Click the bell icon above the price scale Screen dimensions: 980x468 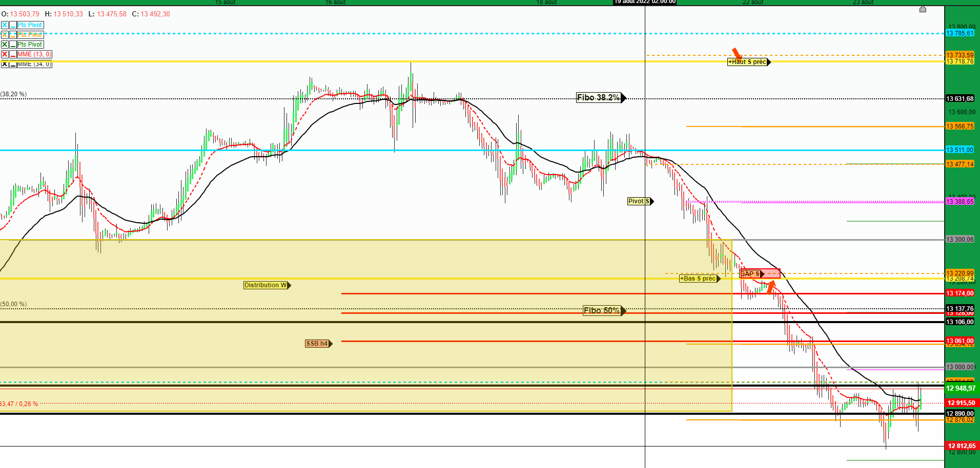coord(923,9)
